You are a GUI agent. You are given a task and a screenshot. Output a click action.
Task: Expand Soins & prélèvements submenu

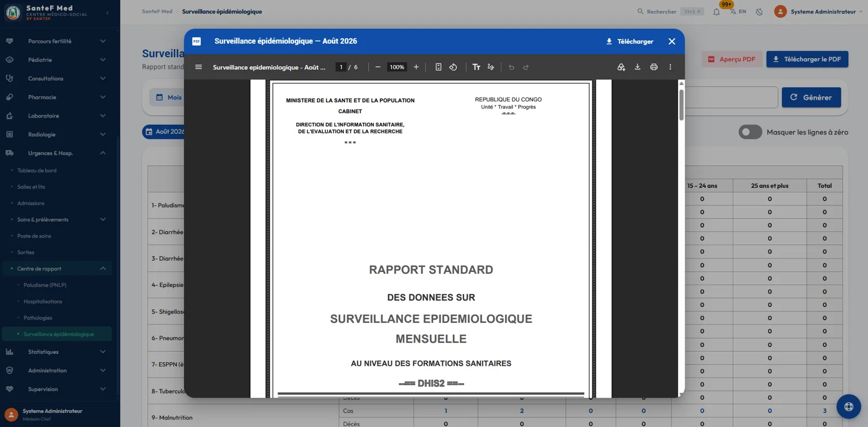[56, 219]
